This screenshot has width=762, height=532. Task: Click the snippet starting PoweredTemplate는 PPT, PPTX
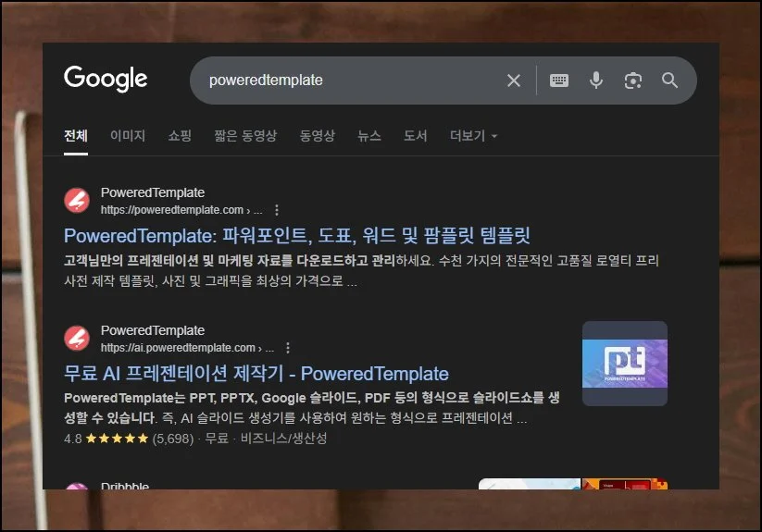tap(311, 408)
